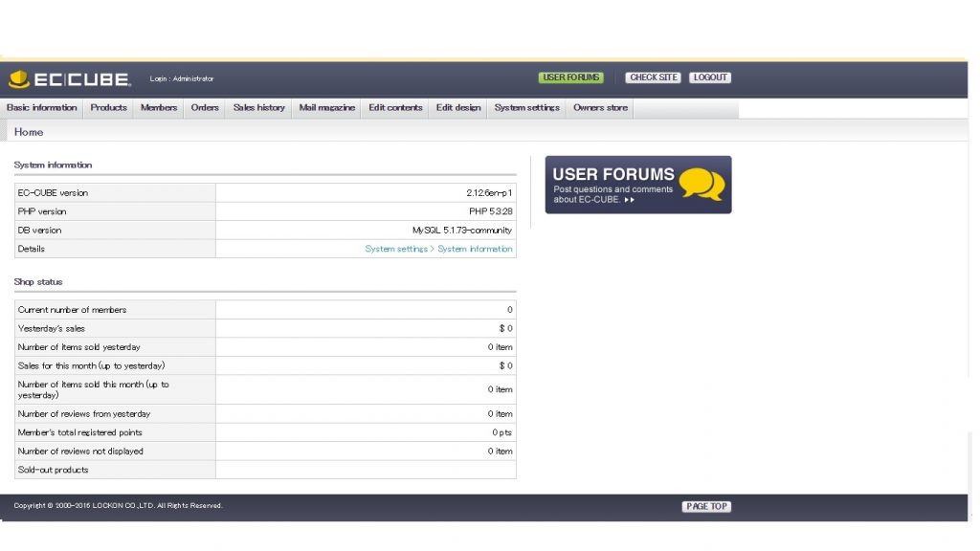Click the LOGOUT button
Image resolution: width=980 pixels, height=551 pixels.
[x=710, y=77]
